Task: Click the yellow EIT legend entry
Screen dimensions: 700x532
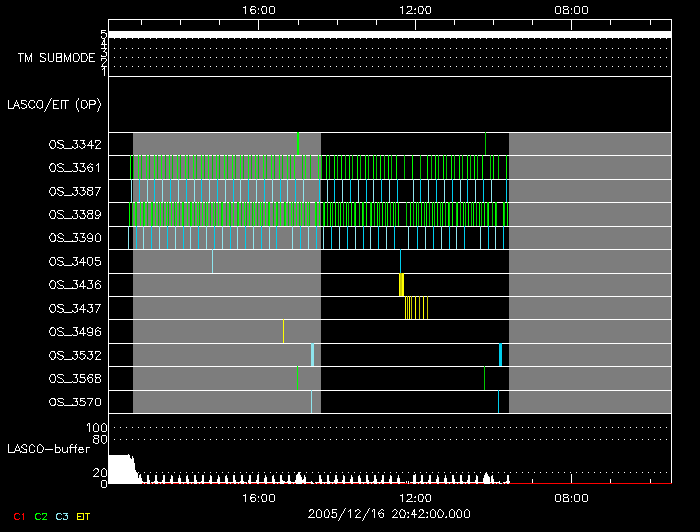Action: 83,517
